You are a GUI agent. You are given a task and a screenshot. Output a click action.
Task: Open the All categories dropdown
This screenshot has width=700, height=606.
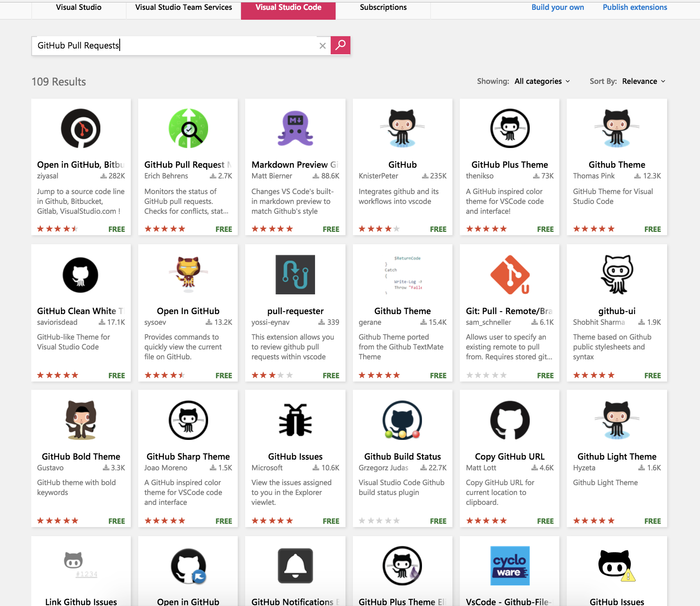[x=541, y=81]
